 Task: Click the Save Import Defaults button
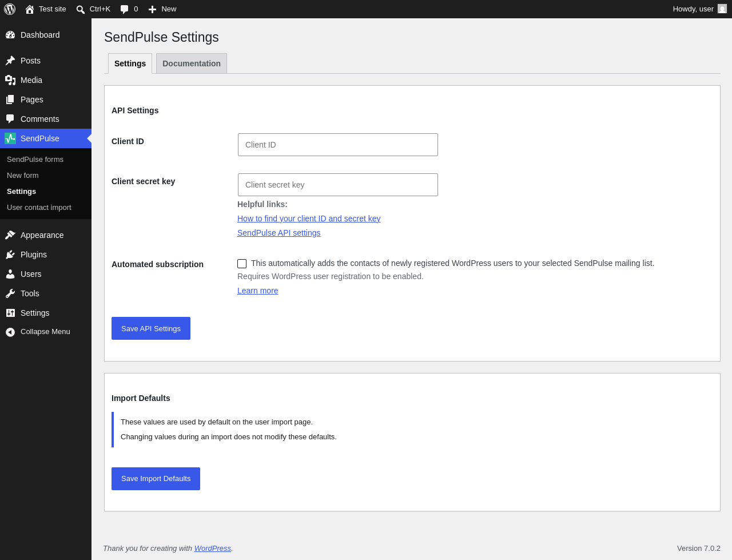(x=156, y=479)
